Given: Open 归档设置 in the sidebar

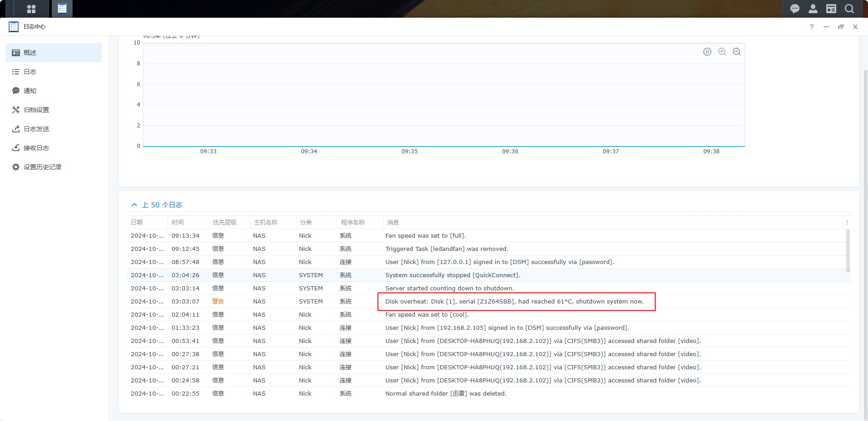Looking at the screenshot, I should coord(54,110).
